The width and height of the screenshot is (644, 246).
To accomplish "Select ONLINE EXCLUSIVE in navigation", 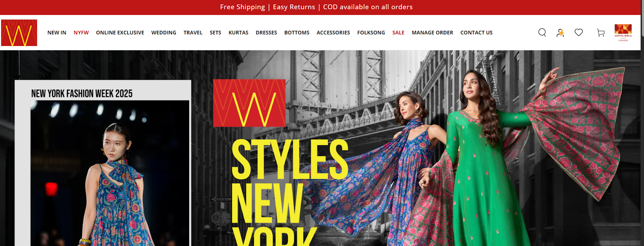I will [x=120, y=33].
